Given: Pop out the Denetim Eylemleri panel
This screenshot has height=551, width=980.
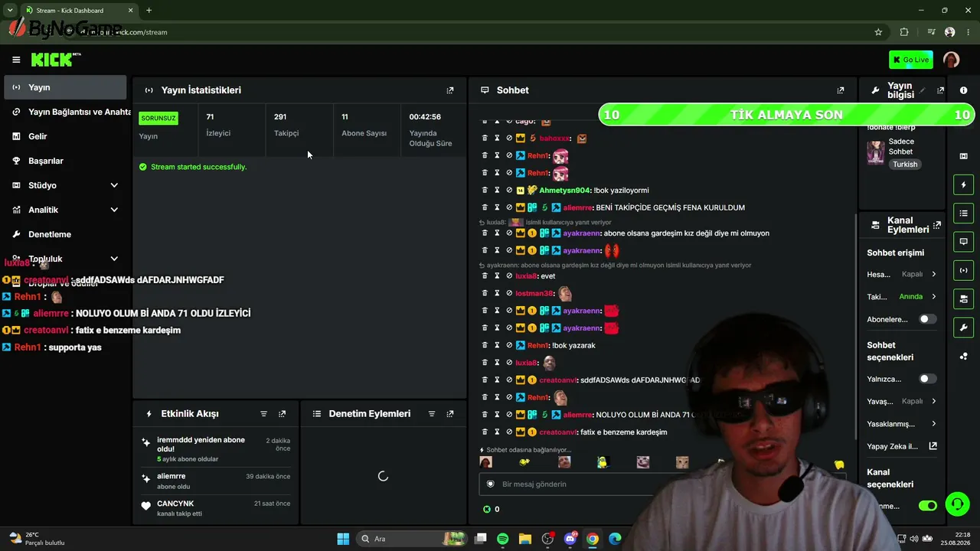Looking at the screenshot, I should click(450, 414).
